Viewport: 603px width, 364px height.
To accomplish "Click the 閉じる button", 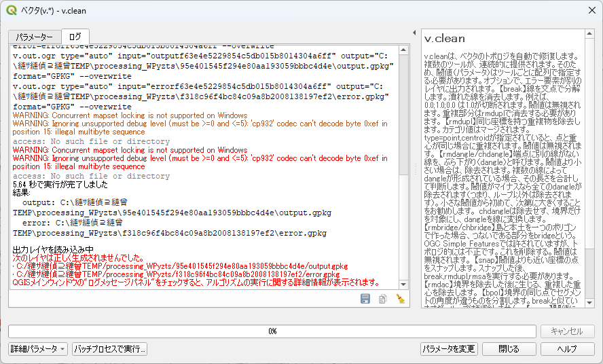I will coord(509,349).
